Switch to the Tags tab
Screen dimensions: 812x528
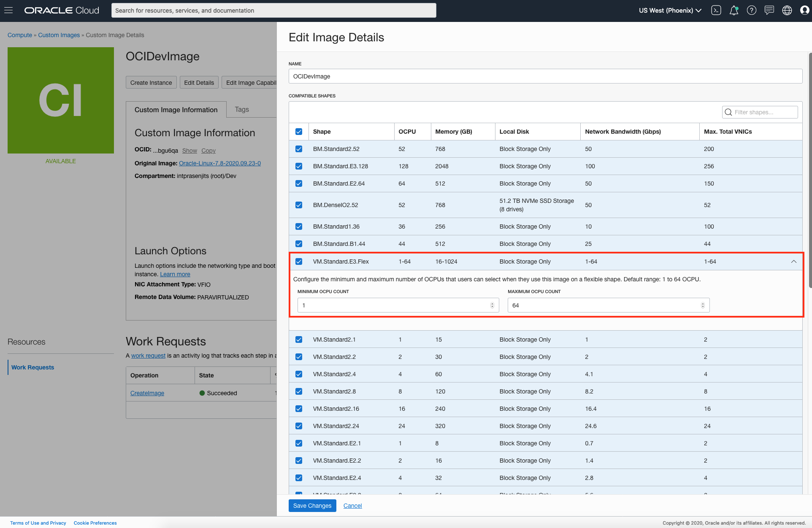coord(242,109)
